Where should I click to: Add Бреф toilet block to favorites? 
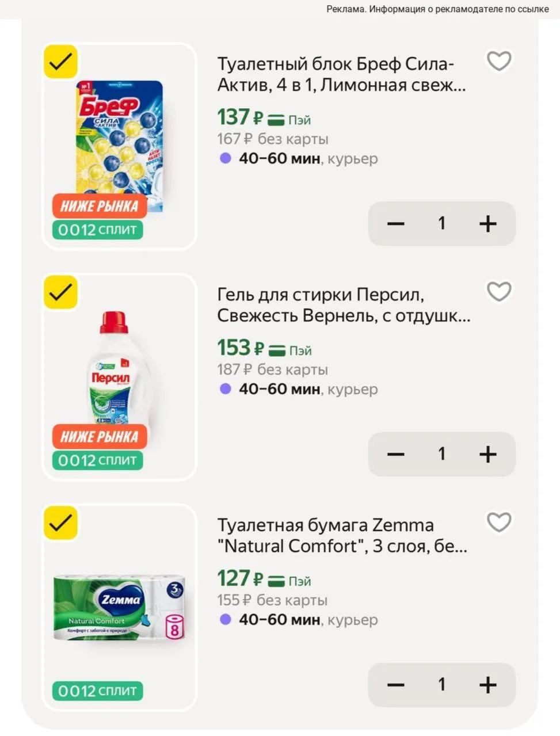coord(499,61)
